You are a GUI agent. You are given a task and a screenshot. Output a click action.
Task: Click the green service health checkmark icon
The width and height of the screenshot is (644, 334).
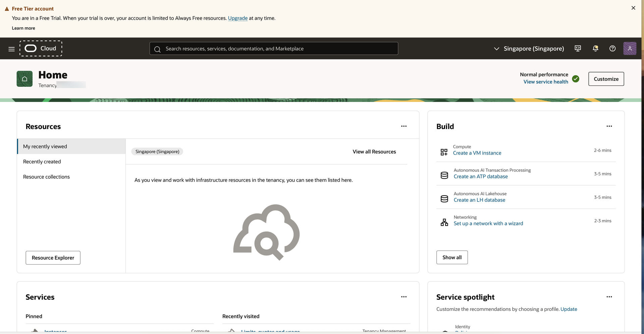click(576, 79)
